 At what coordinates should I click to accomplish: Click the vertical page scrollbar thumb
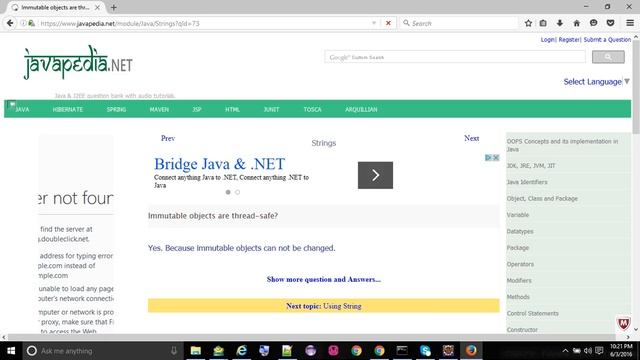(x=636, y=87)
